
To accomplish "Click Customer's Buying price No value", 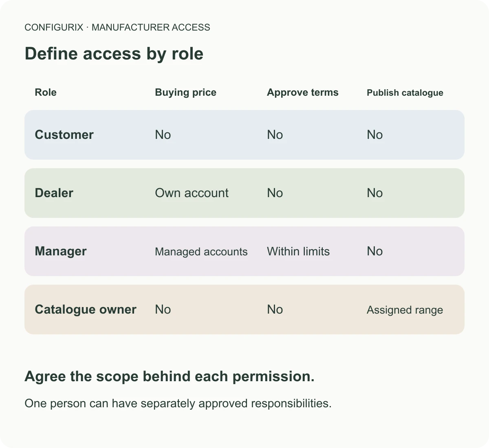I will (163, 135).
